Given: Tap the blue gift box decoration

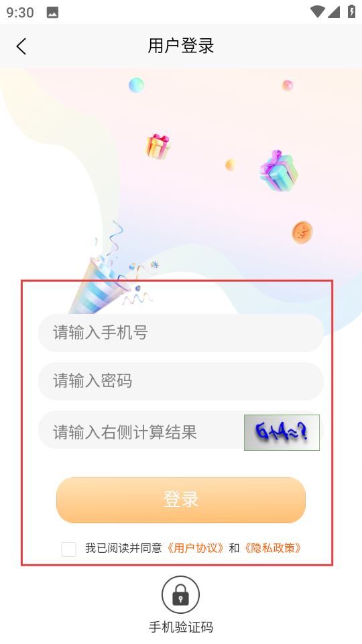Looking at the screenshot, I should click(278, 171).
